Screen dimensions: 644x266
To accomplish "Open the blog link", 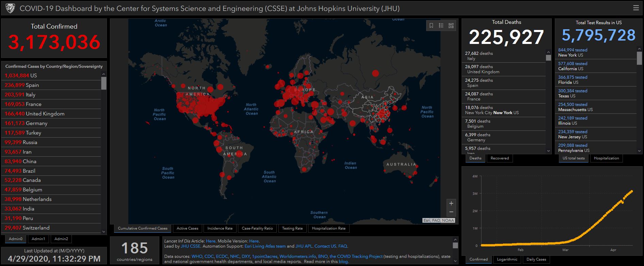I will pyautogui.click(x=343, y=262).
